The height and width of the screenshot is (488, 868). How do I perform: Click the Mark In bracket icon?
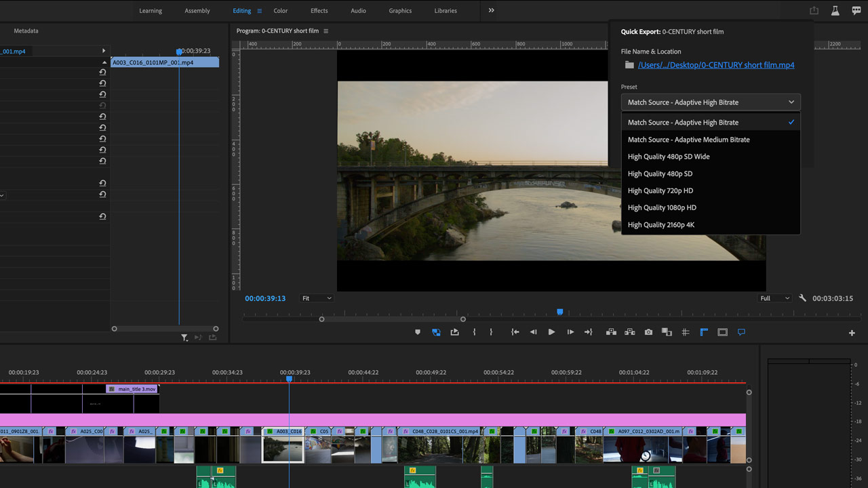(x=474, y=332)
